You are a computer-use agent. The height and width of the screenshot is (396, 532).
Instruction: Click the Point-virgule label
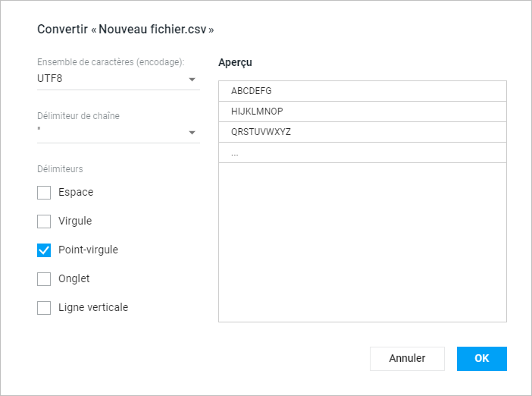(x=88, y=250)
